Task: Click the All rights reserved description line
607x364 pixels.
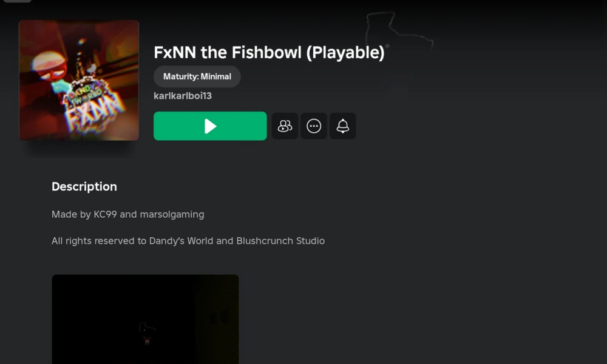Action: point(188,241)
